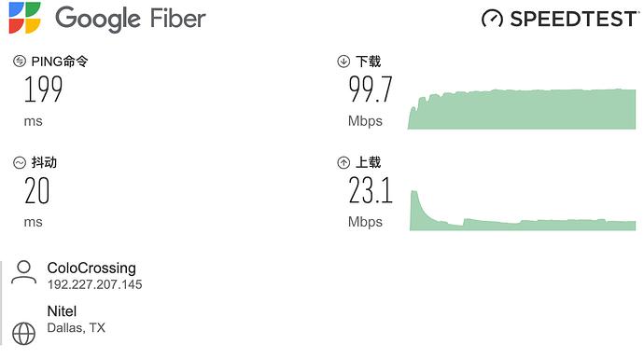Image resolution: width=644 pixels, height=358 pixels.
Task: Click the Google Fiber title text
Action: coord(130,19)
